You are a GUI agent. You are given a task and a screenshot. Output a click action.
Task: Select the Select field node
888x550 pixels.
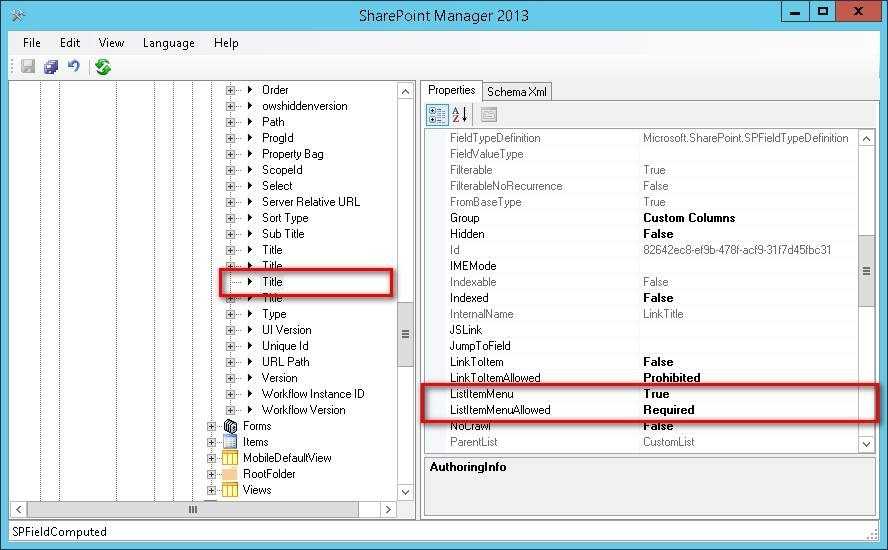click(x=277, y=186)
